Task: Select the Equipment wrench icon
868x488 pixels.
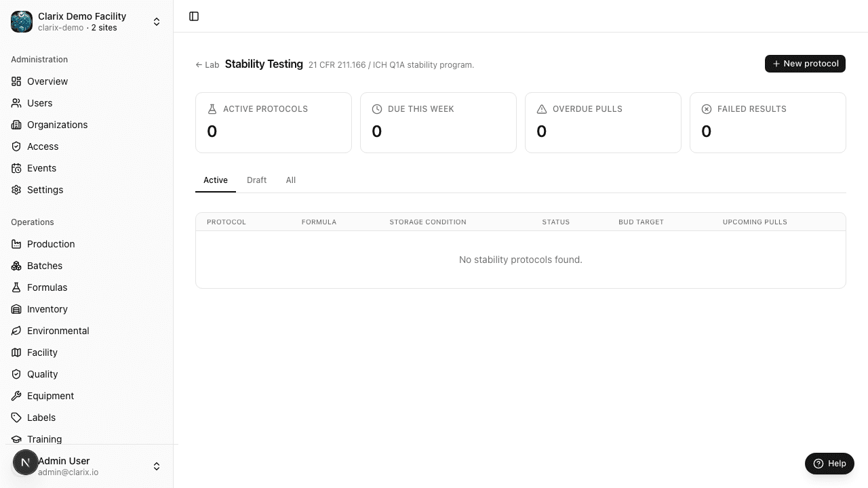Action: [16, 396]
